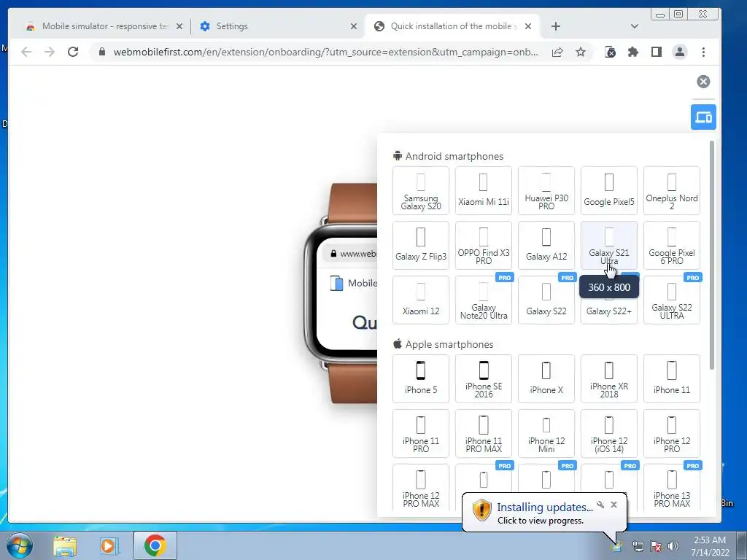This screenshot has width=747, height=560.
Task: Select iPhone 11 PRO device
Action: pyautogui.click(x=421, y=433)
